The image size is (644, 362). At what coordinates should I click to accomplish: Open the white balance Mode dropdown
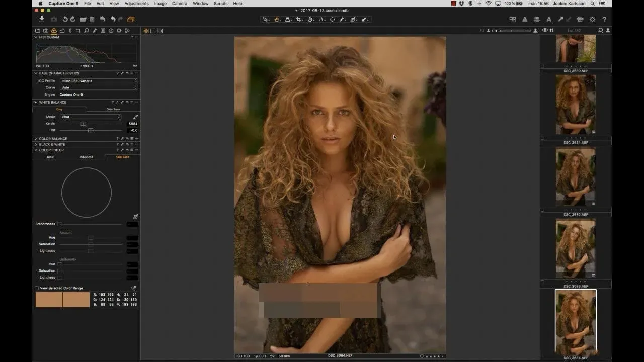pyautogui.click(x=91, y=117)
